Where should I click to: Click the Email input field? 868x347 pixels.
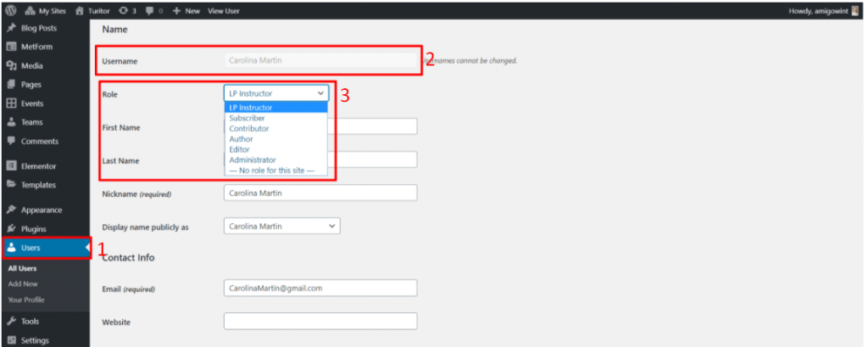pyautogui.click(x=320, y=288)
